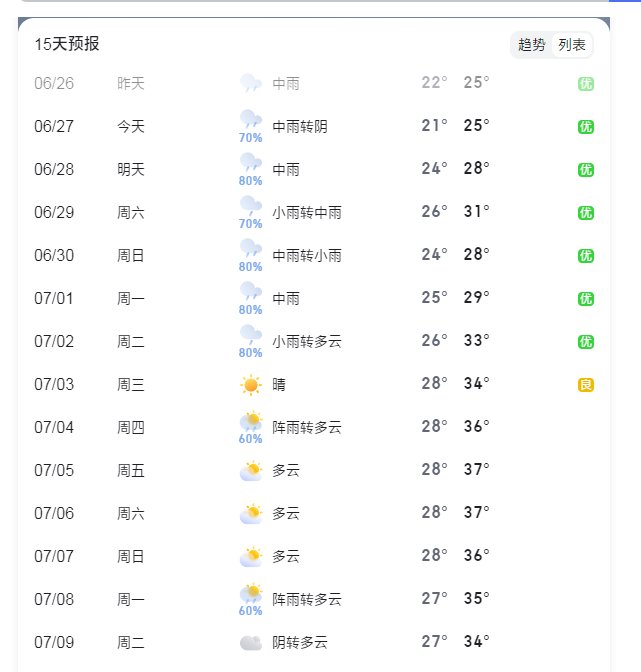Select the 06/30 周日 date
The width and height of the screenshot is (641, 672).
coord(54,256)
